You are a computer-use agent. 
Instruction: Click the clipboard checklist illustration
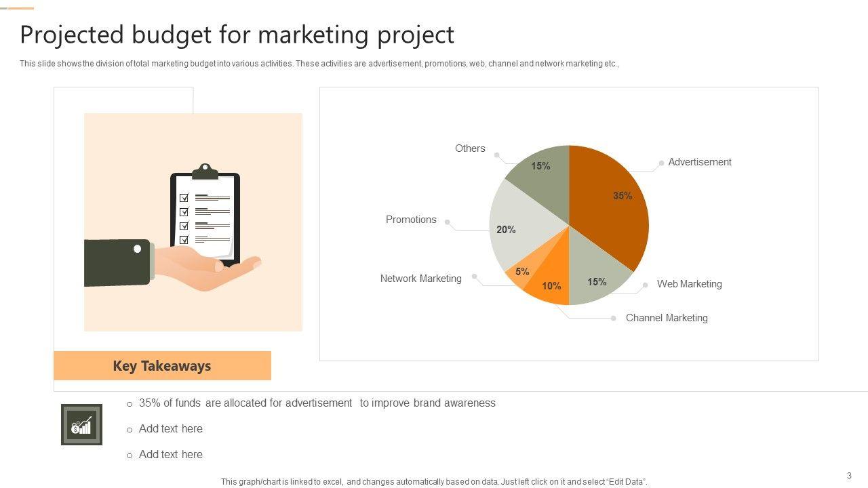pyautogui.click(x=205, y=216)
